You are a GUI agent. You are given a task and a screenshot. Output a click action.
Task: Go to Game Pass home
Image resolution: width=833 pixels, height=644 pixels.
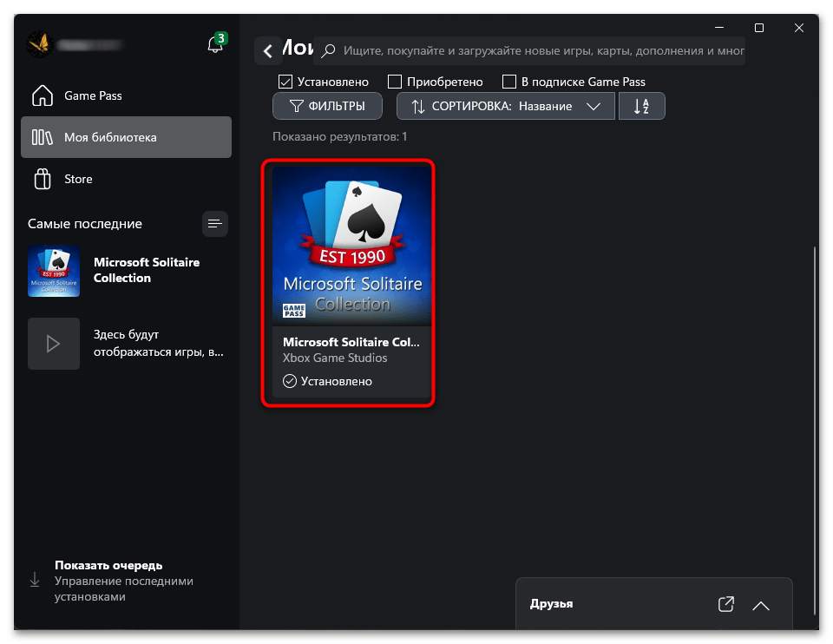[x=126, y=95]
